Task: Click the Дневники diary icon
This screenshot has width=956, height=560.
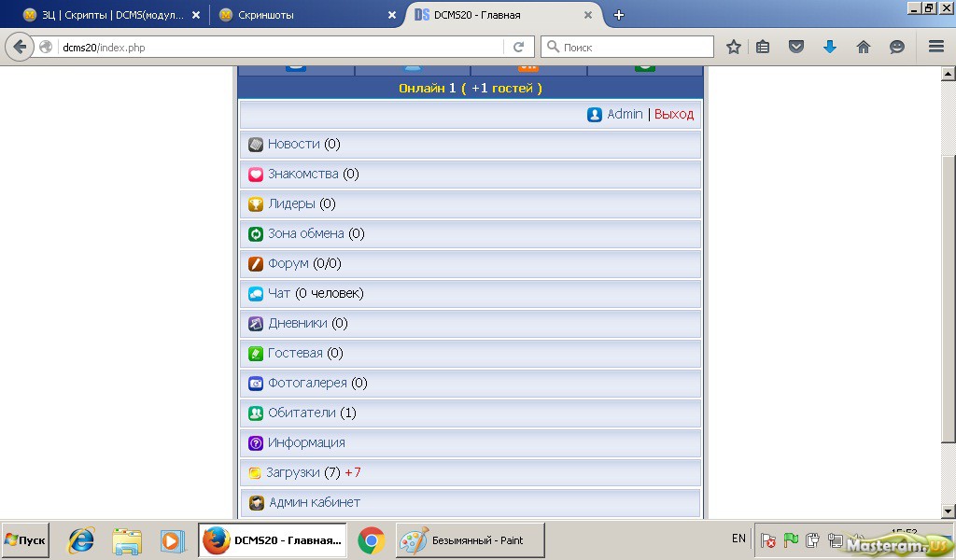Action: pyautogui.click(x=256, y=324)
